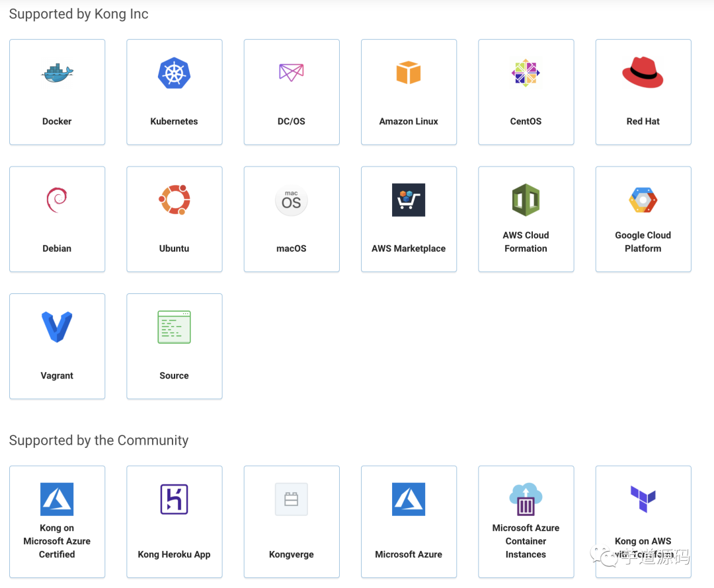Open the Ubuntu text label
714x588 pixels.
[174, 248]
